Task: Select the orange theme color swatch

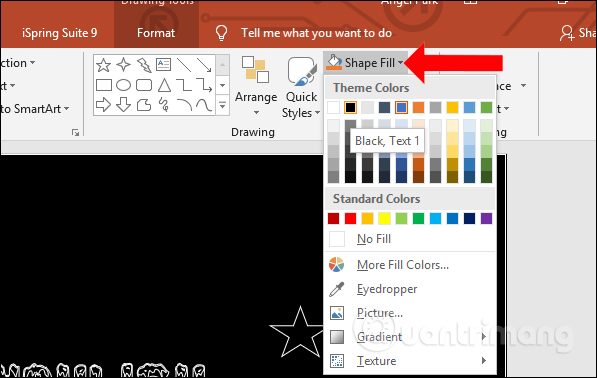Action: point(418,108)
